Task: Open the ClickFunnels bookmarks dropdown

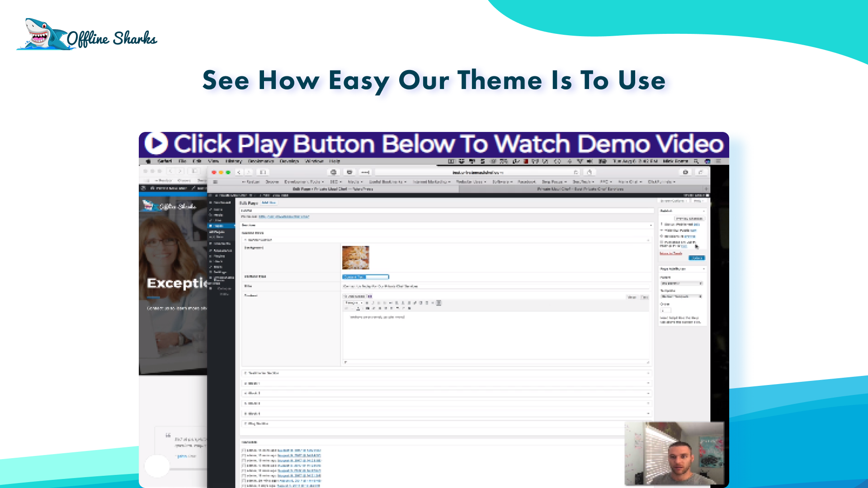Action: point(661,182)
